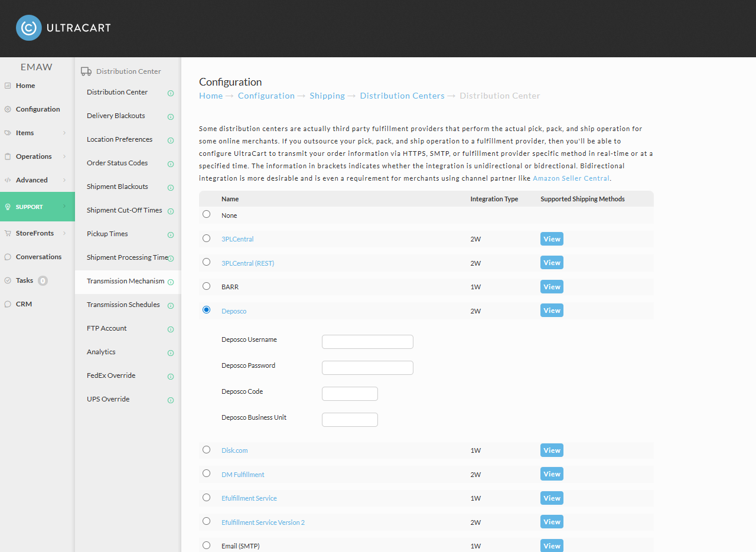Select the BARR radio button
This screenshot has width=756, height=552.
pyautogui.click(x=206, y=286)
